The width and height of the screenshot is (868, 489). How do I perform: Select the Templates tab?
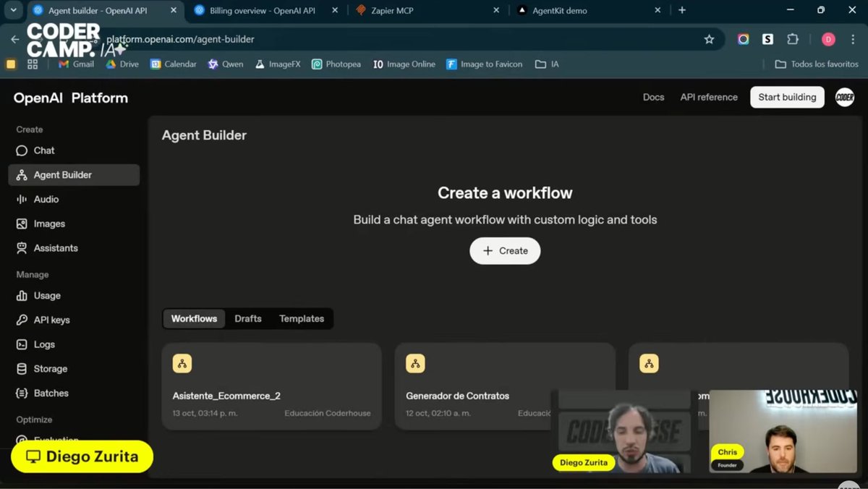pos(302,318)
